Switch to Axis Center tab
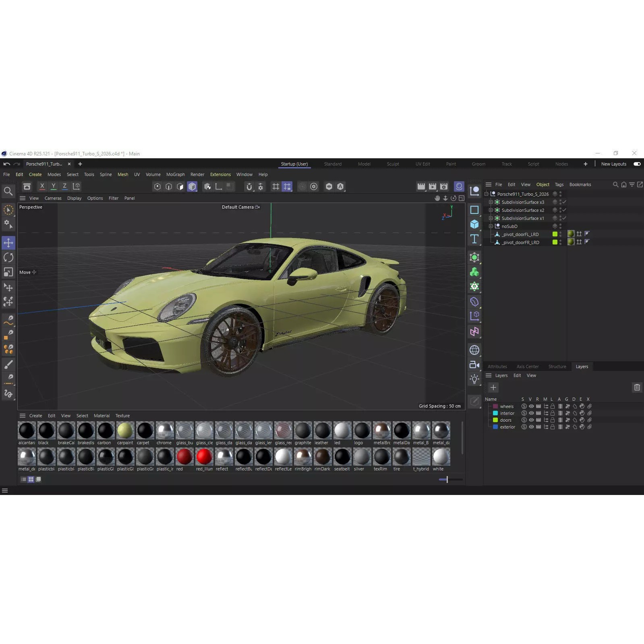The image size is (644, 644). click(x=528, y=367)
